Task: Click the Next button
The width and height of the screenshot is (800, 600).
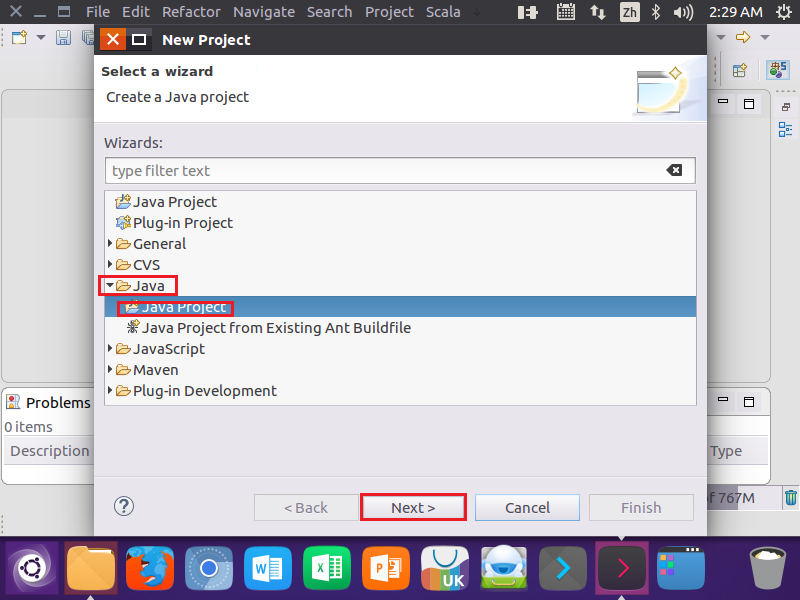Action: click(413, 508)
